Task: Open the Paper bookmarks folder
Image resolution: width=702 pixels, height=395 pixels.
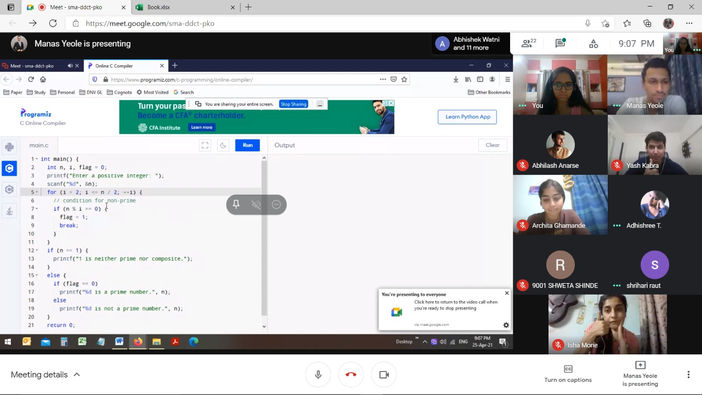Action: (13, 92)
